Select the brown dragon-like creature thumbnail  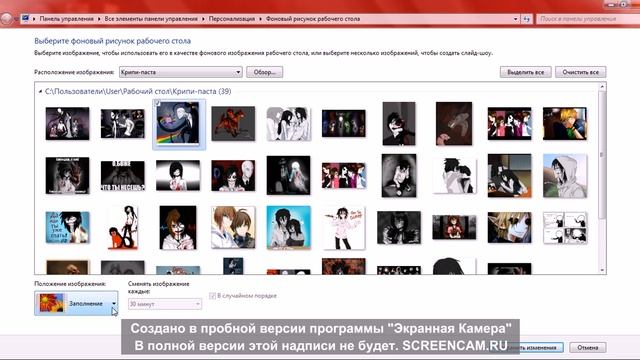(454, 124)
